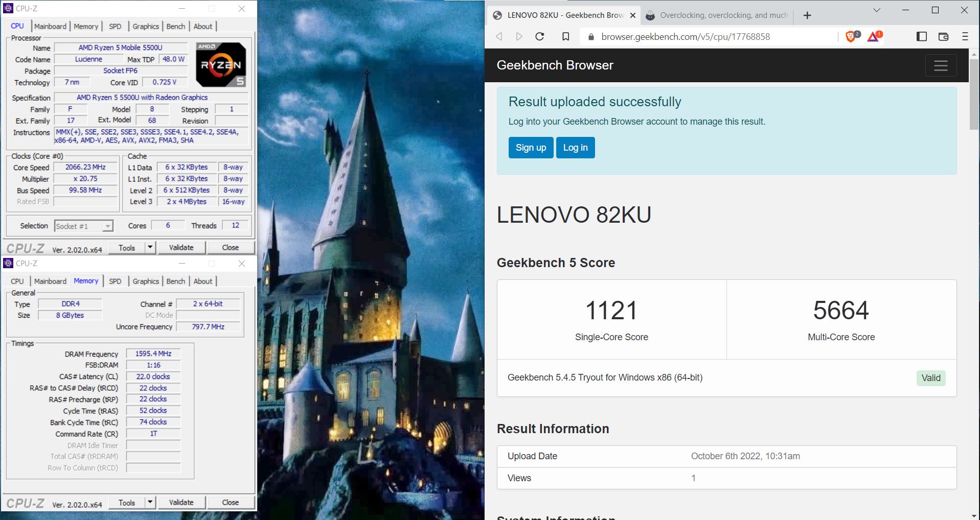
Task: Click the browser back arrow
Action: click(499, 37)
